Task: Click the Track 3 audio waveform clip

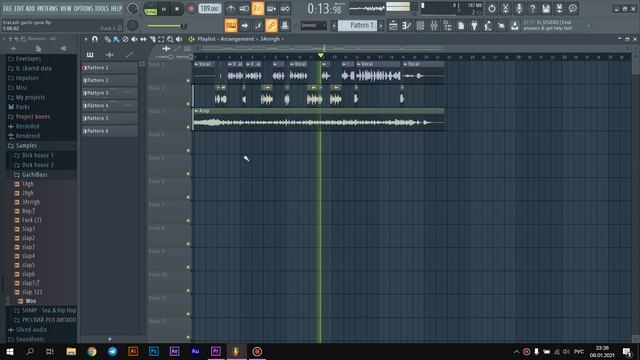Action: coord(318,120)
